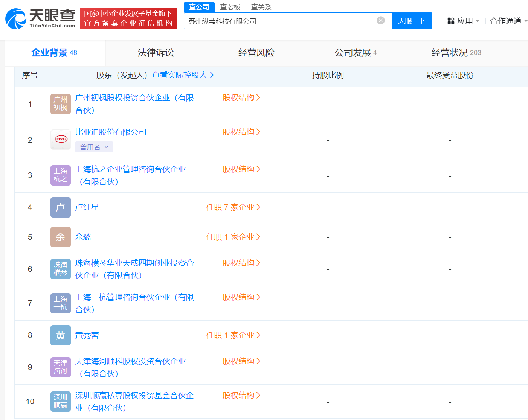
Task: Open the 经营状况 tab
Action: (x=456, y=53)
